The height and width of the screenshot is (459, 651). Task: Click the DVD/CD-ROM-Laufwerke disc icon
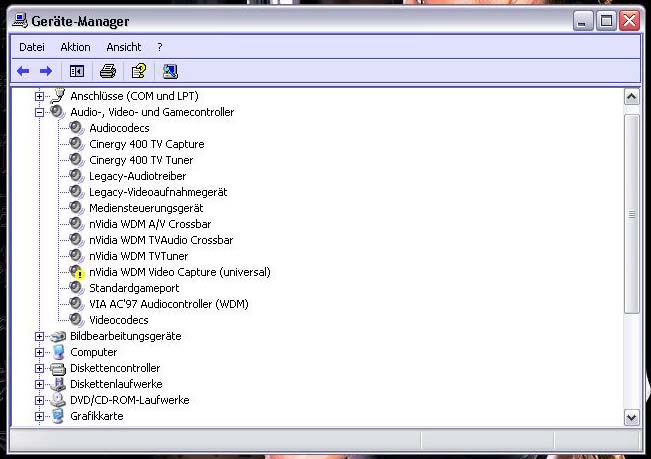[x=58, y=400]
